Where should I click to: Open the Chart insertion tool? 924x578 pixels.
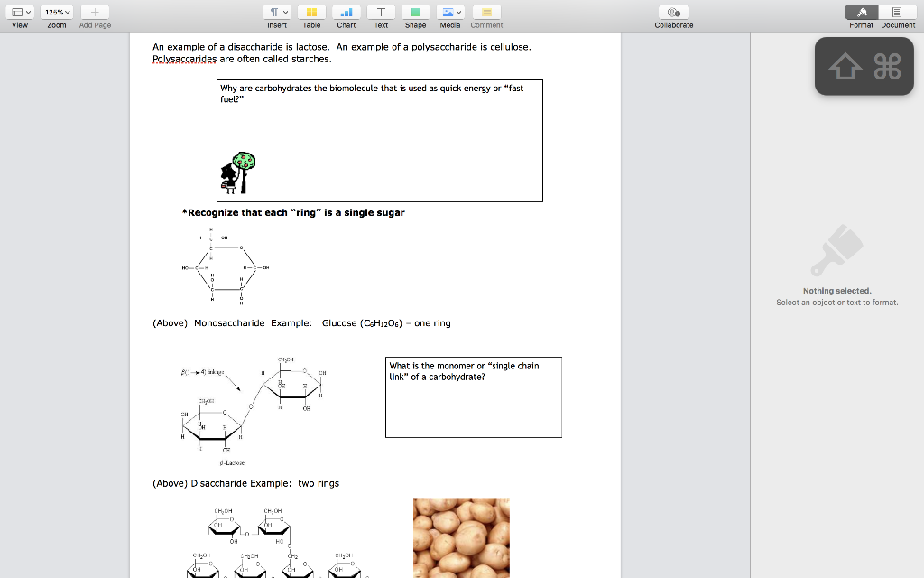346,13
